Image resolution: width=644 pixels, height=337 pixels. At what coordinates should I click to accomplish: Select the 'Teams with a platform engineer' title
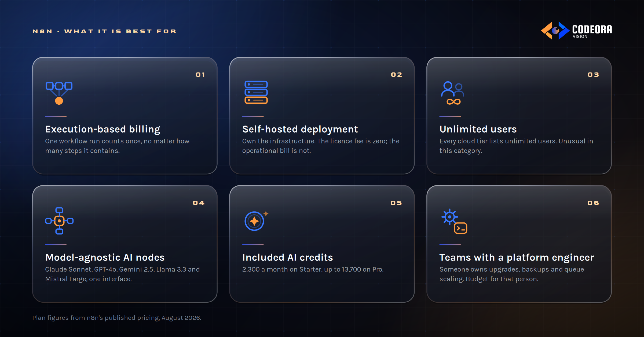tap(517, 258)
